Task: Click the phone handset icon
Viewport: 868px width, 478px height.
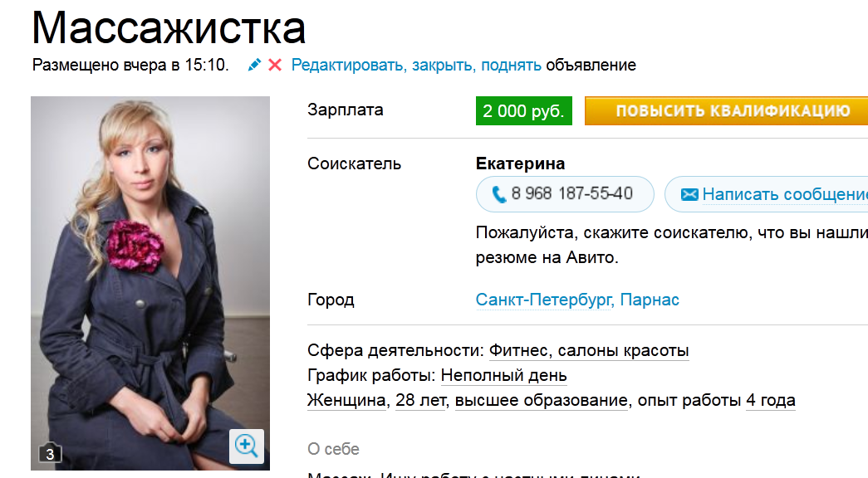Action: click(498, 194)
